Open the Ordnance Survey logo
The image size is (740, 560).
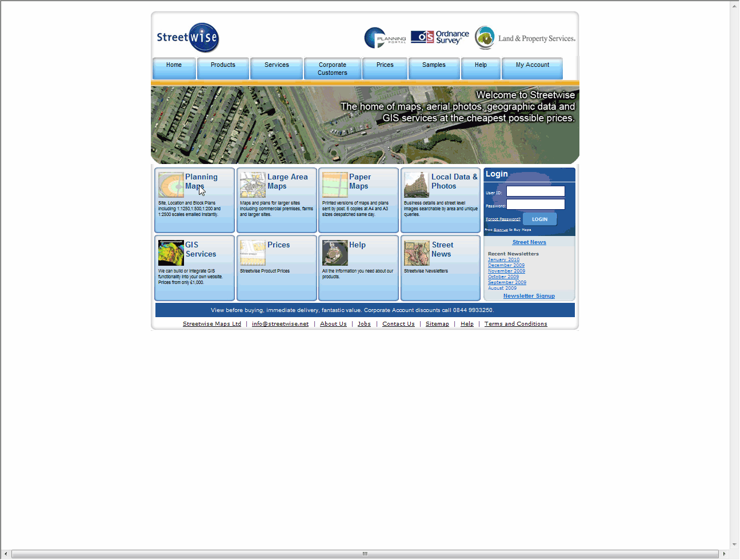(x=440, y=38)
